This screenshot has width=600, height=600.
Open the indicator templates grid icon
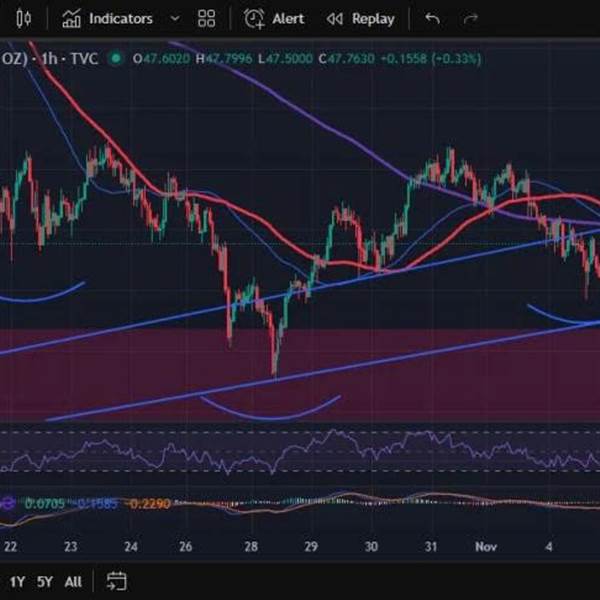207,18
